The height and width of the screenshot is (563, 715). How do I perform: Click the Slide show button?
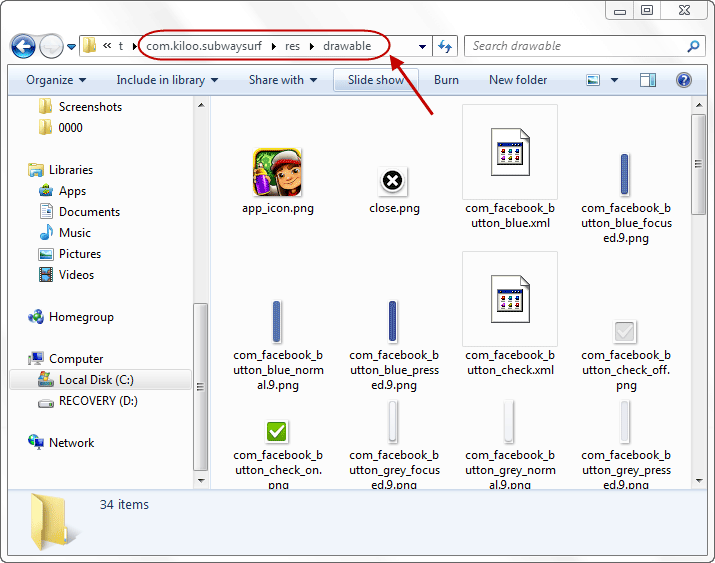(x=376, y=80)
